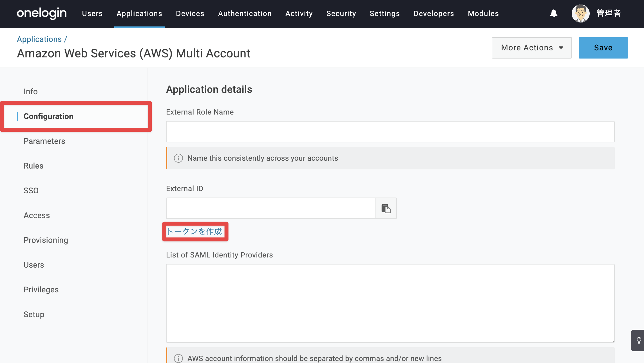This screenshot has height=363, width=644.
Task: Click the blue Save button
Action: pos(603,48)
